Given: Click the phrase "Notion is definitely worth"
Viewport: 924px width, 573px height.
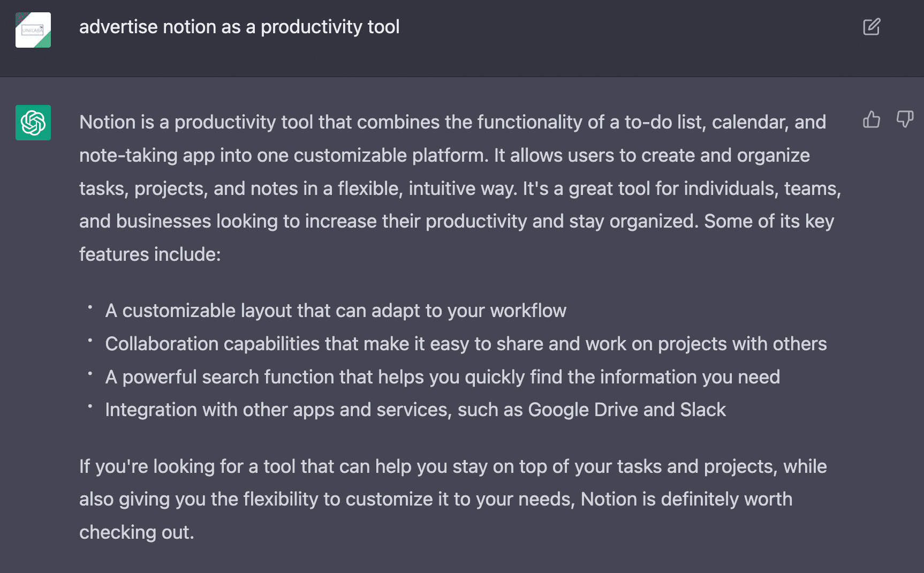Looking at the screenshot, I should coord(686,499).
